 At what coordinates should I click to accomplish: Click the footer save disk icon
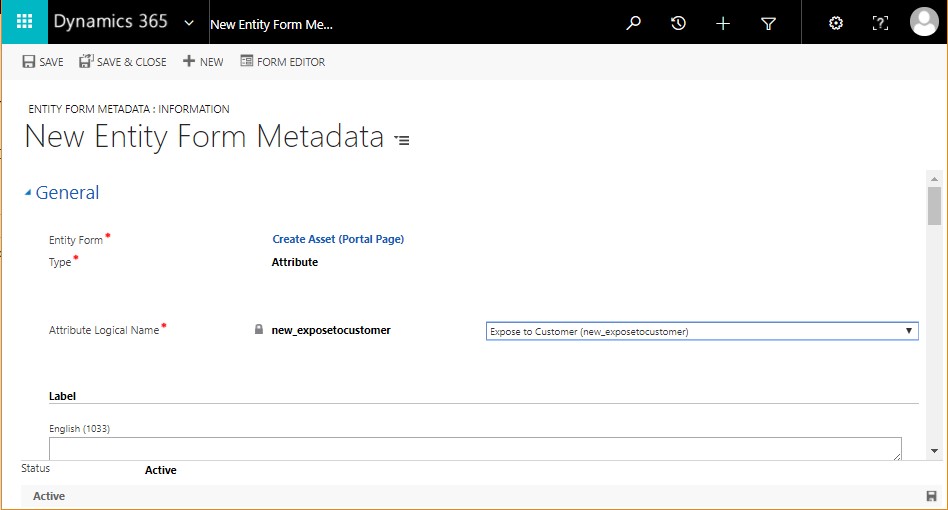(931, 496)
